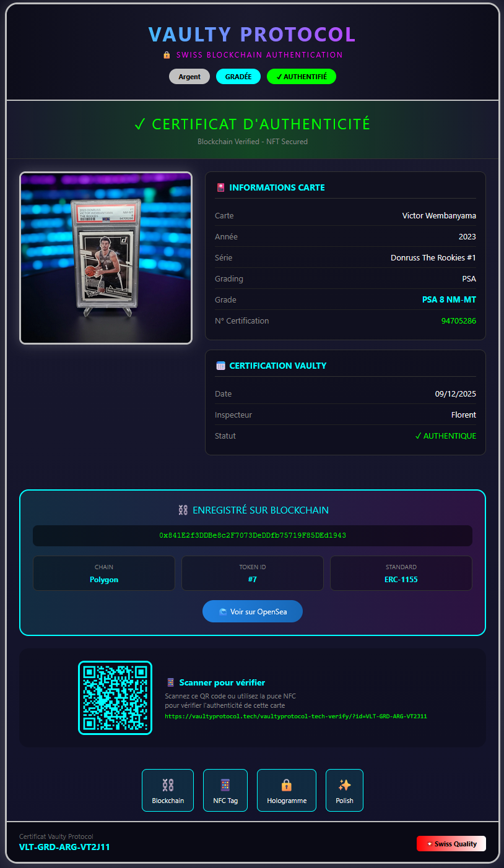Viewport: 504px width, 868px height.
Task: Click the Blockchain chain-link feature badge
Action: (x=168, y=790)
